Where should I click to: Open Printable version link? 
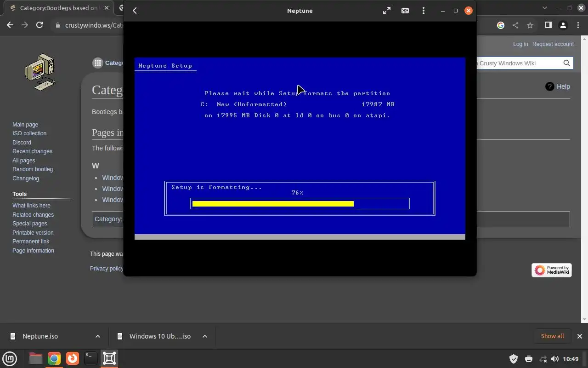click(x=33, y=233)
